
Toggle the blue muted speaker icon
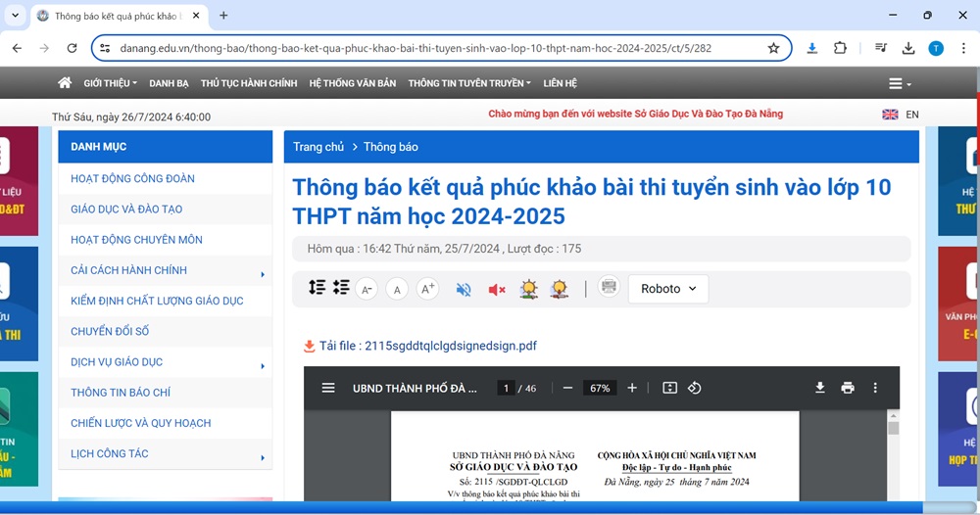click(464, 289)
